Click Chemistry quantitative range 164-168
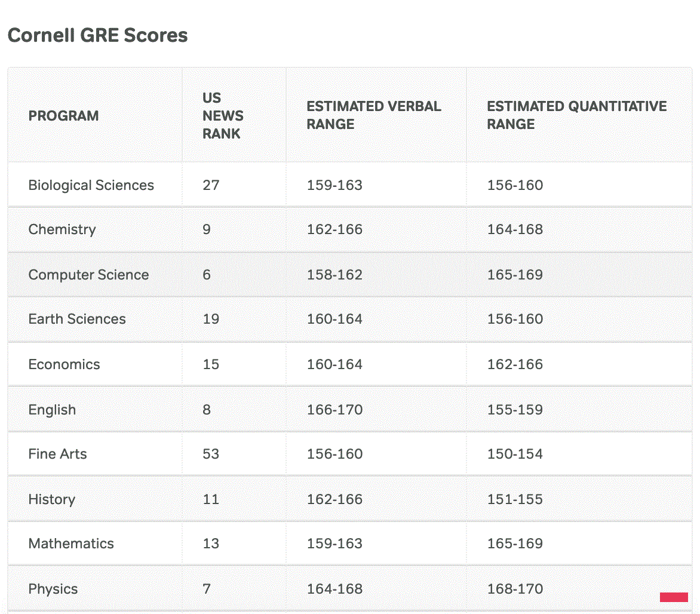 click(x=515, y=229)
